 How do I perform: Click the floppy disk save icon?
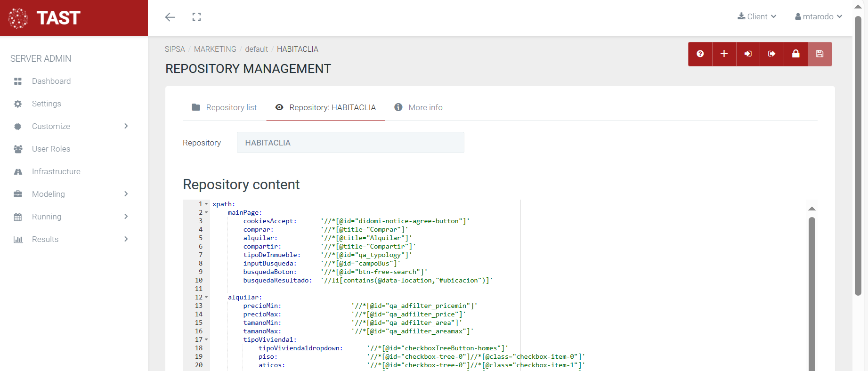click(x=819, y=54)
